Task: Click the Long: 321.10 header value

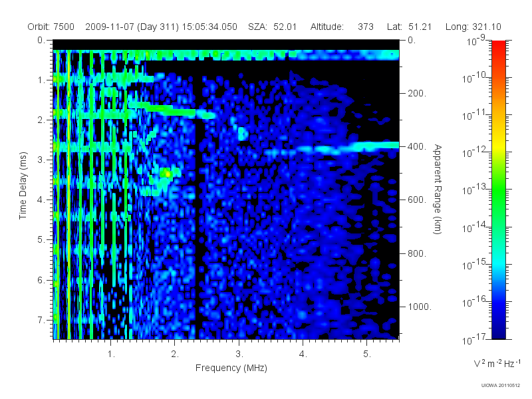Action: [473, 27]
